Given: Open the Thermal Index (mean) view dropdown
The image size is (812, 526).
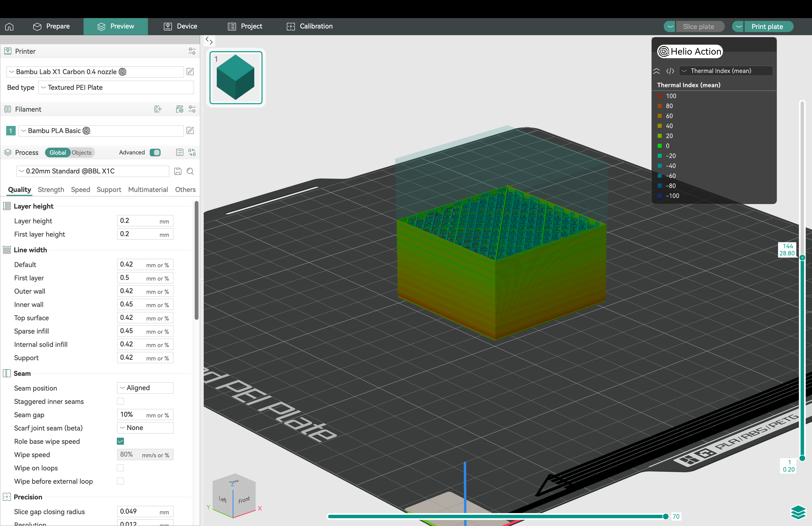Looking at the screenshot, I should [726, 71].
